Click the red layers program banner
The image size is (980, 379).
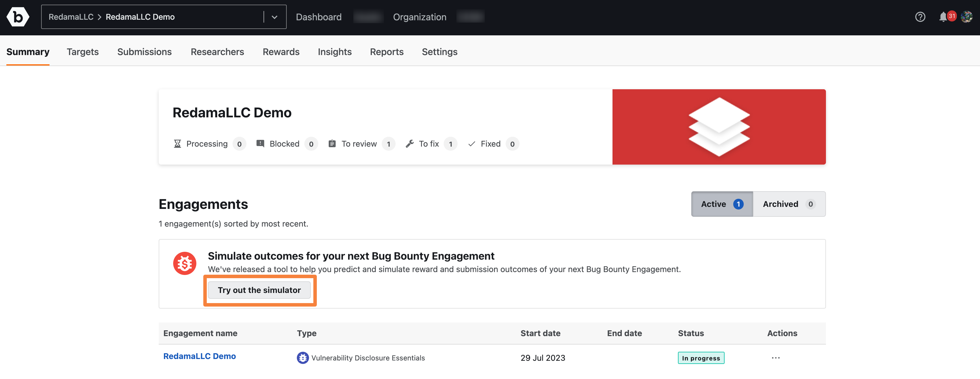[719, 127]
